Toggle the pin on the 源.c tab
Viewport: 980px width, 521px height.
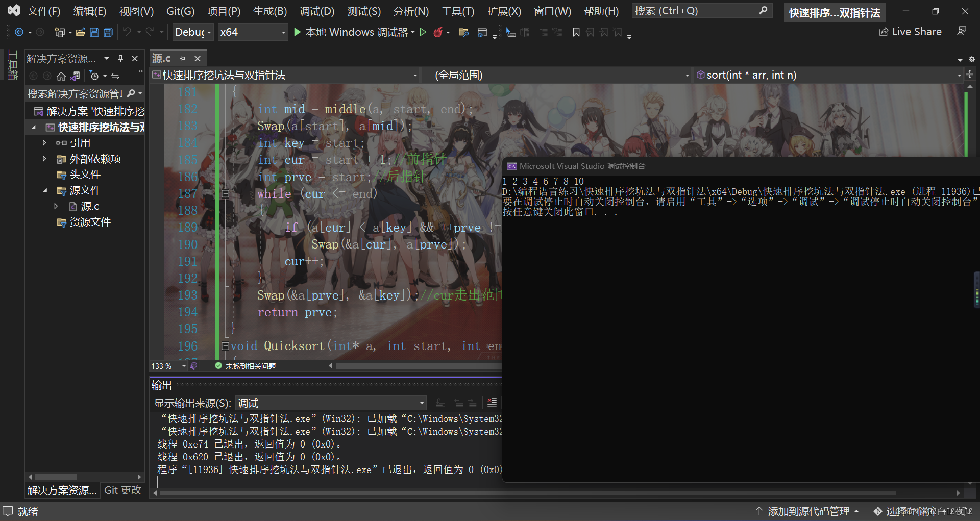pos(182,59)
